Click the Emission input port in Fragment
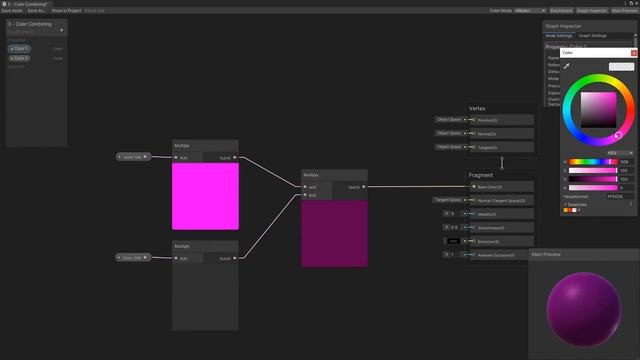 (x=474, y=241)
